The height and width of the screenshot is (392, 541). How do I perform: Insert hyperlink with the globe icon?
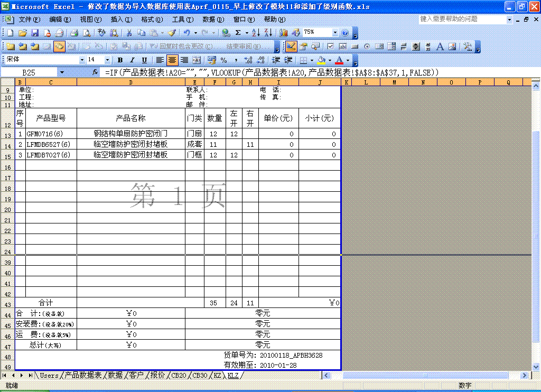[226, 33]
